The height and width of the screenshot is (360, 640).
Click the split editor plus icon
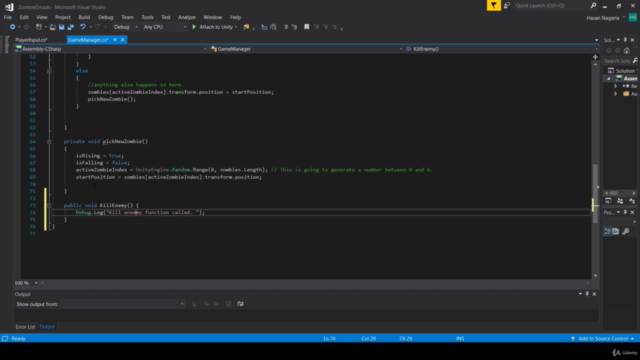(x=595, y=57)
